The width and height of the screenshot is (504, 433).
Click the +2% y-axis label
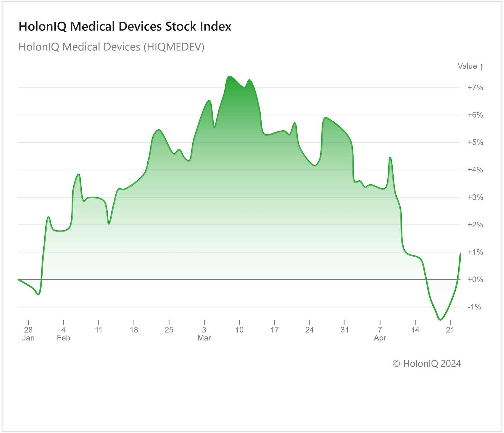[475, 225]
